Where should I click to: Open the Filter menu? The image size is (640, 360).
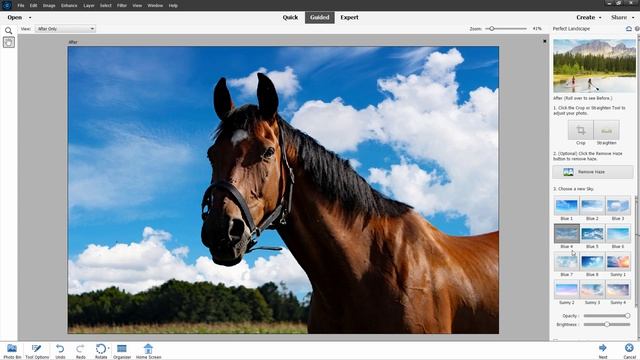point(122,6)
